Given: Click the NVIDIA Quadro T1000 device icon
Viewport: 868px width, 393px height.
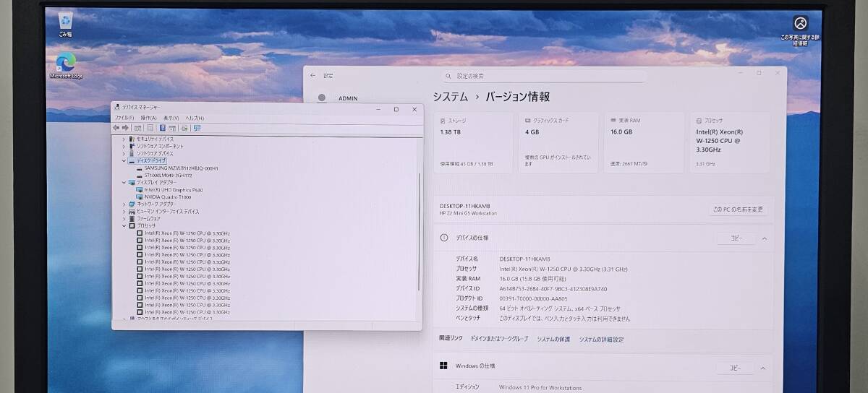Looking at the screenshot, I should [x=140, y=197].
